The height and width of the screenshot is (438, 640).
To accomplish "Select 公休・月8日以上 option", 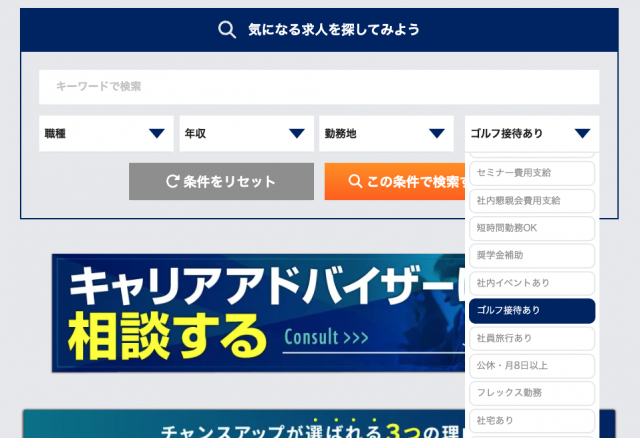I will 532,366.
